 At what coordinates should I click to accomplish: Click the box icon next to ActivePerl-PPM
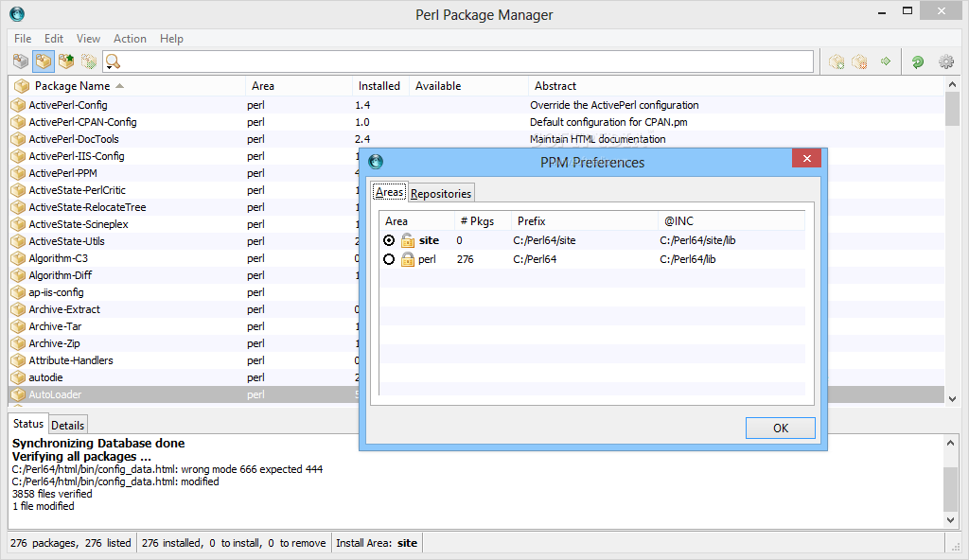pos(18,173)
